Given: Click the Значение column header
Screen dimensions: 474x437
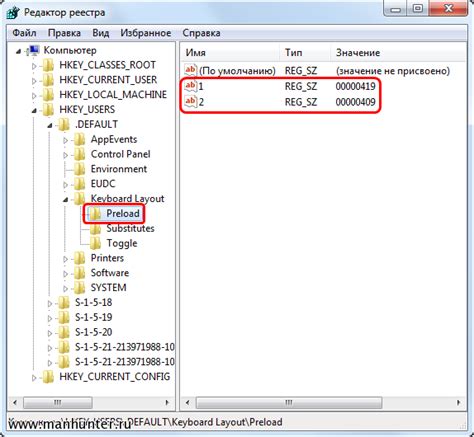Looking at the screenshot, I should 399,53.
